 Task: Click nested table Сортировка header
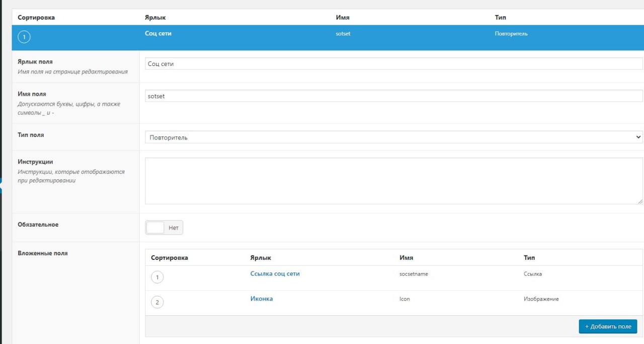[x=170, y=258]
